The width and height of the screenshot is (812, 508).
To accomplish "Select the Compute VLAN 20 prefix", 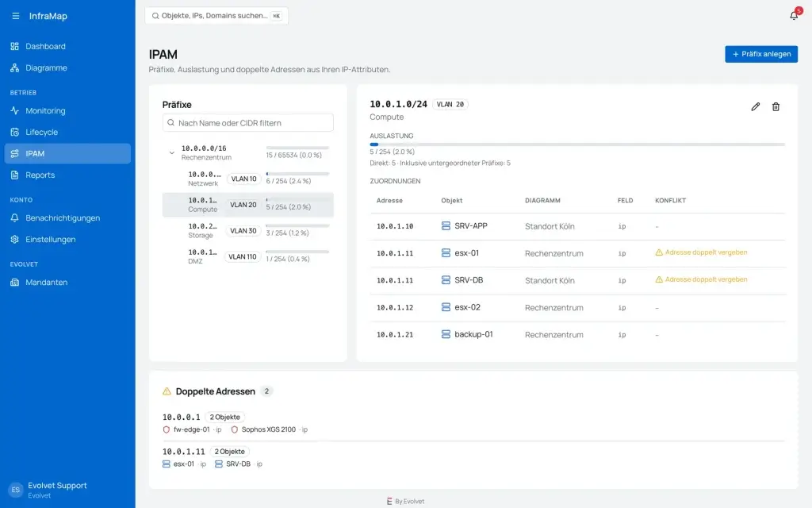I will 247,205.
